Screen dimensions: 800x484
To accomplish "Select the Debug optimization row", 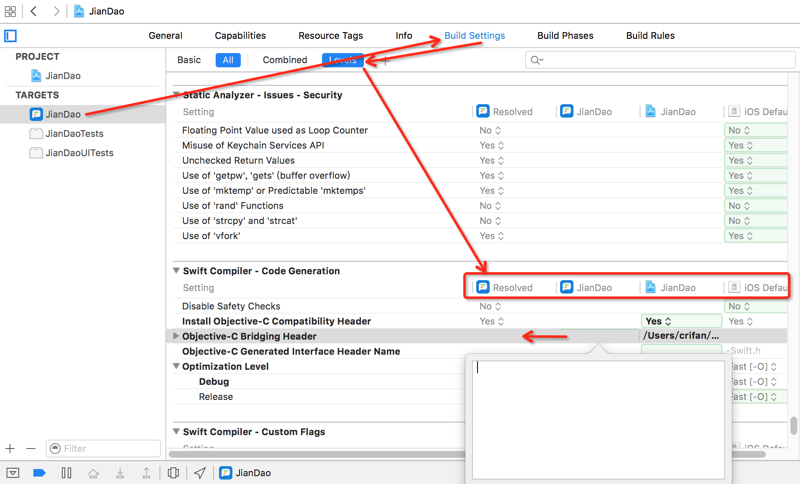I will point(214,381).
